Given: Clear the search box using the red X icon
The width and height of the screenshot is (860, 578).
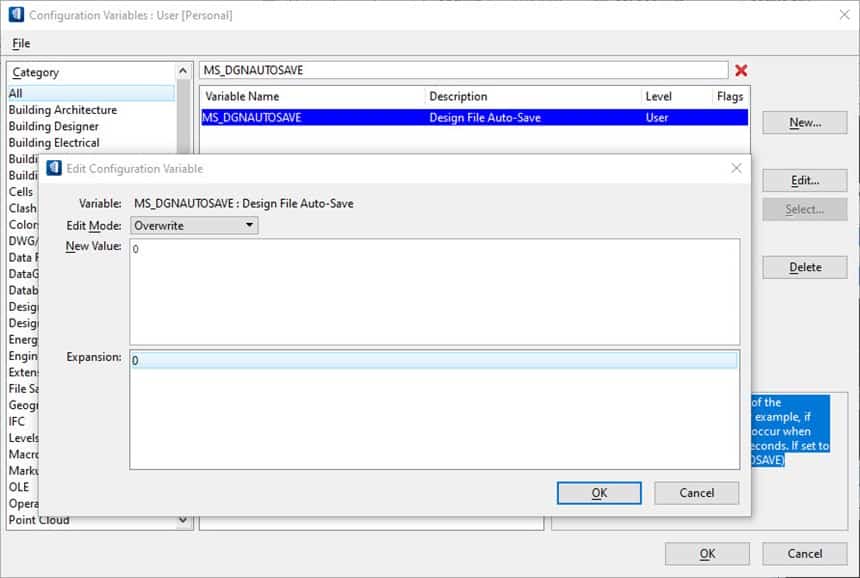Looking at the screenshot, I should 740,69.
